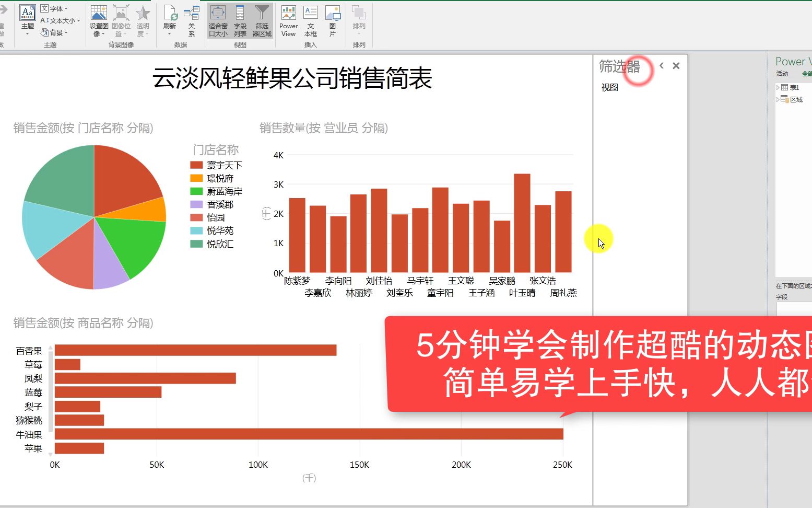Click the 透明度 transparency star icon

[x=143, y=13]
